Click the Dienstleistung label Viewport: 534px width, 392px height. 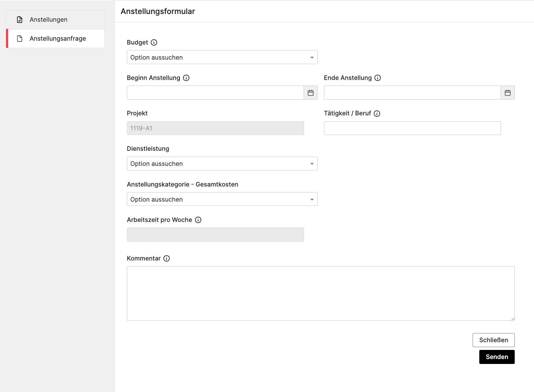pos(148,149)
